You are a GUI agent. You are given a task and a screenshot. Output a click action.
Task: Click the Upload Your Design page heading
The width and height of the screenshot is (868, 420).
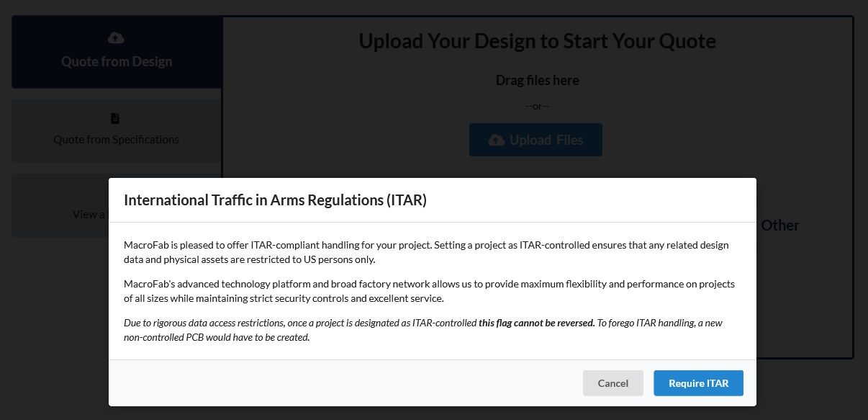[537, 41]
